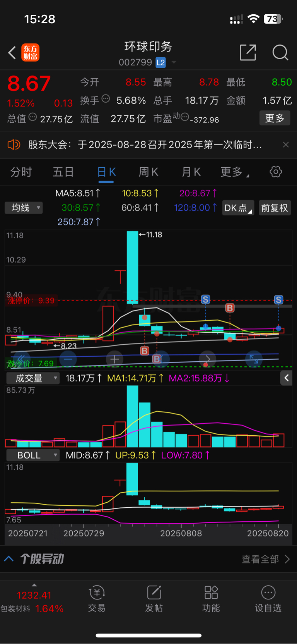The image size is (297, 644).
Task: Open the 更多 chart period dropdown
Action: [235, 172]
